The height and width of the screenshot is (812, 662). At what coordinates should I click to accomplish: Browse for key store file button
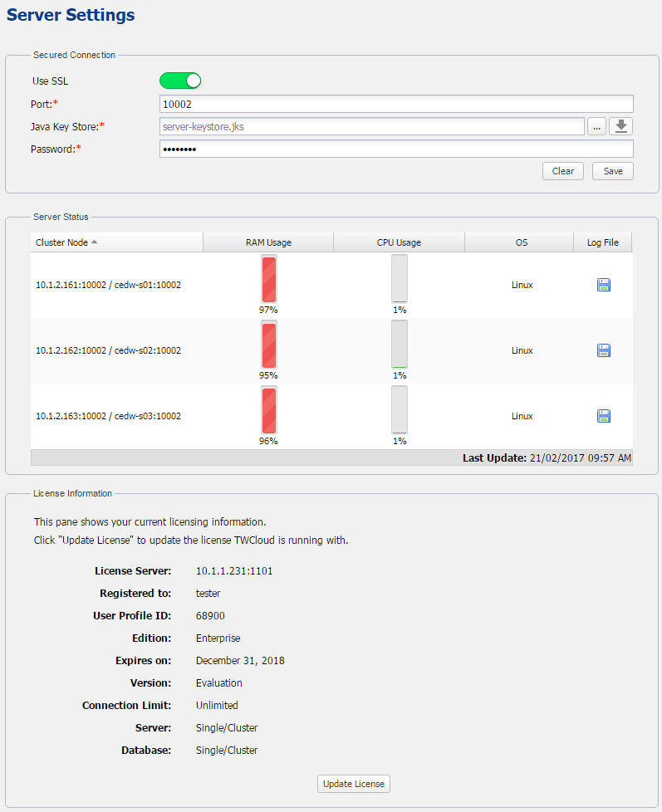click(x=596, y=126)
